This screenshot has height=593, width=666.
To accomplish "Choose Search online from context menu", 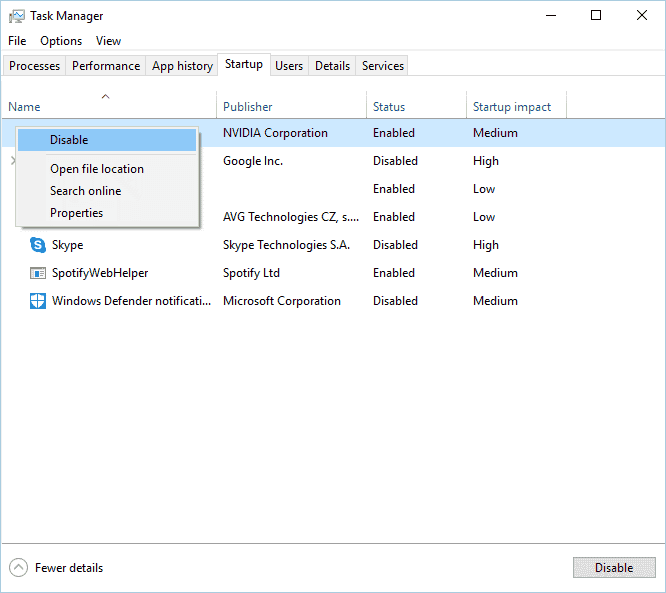I will pyautogui.click(x=85, y=191).
